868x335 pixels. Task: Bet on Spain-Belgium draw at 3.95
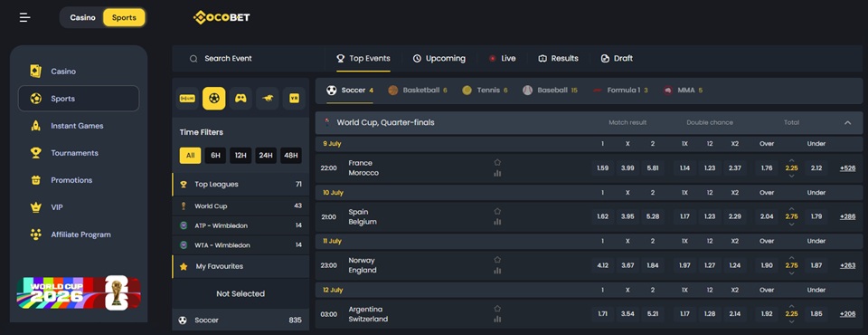pyautogui.click(x=627, y=217)
